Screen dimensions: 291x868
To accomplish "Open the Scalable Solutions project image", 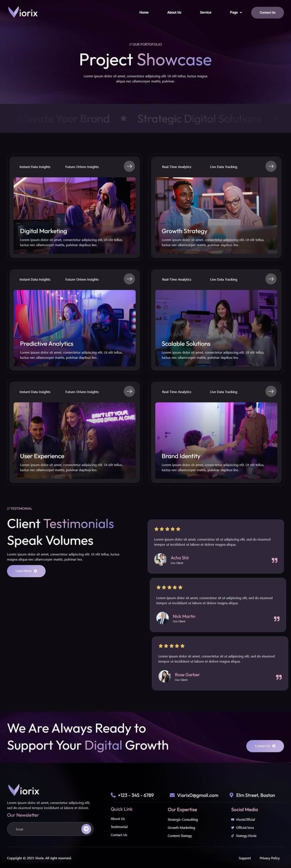I will click(x=216, y=320).
